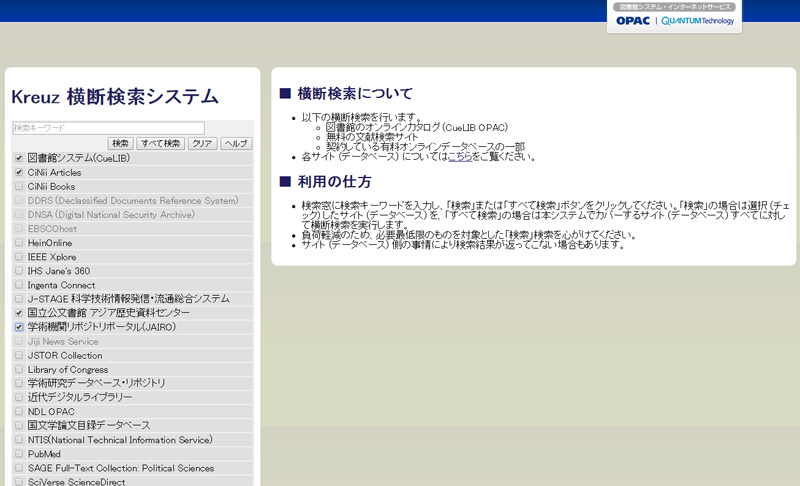Uncheck 国立公文書館 アジア歴史資料センター checkbox
The image size is (800, 486).
19,313
